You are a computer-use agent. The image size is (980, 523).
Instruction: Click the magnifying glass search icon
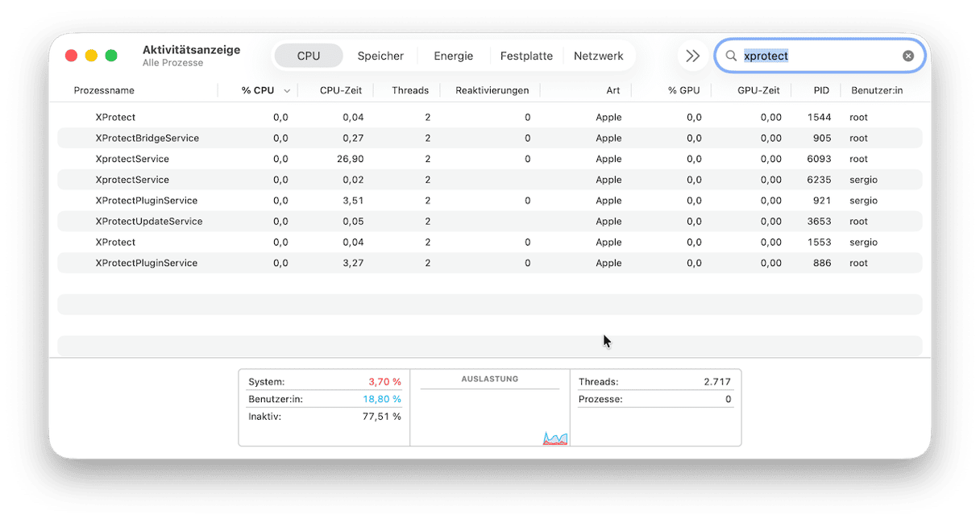731,56
